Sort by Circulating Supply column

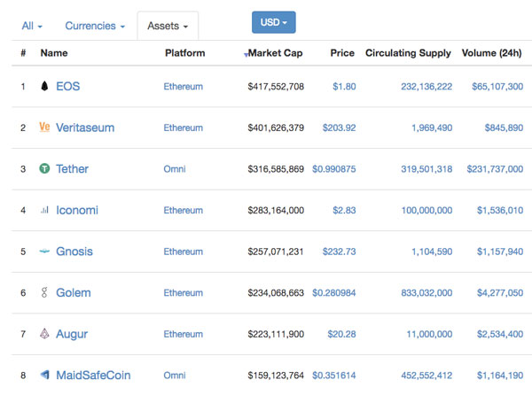point(408,53)
